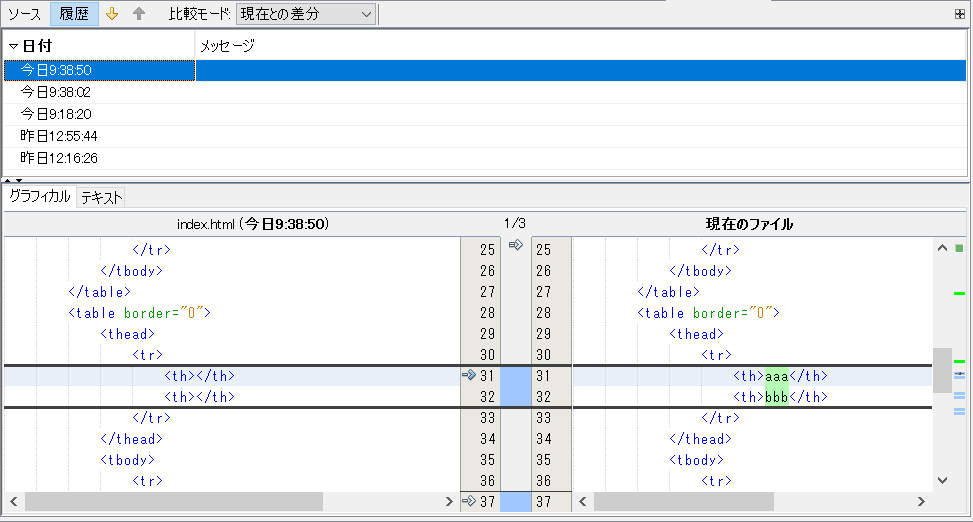Click replace arrow icon at line 31
The width and height of the screenshot is (973, 522).
469,375
